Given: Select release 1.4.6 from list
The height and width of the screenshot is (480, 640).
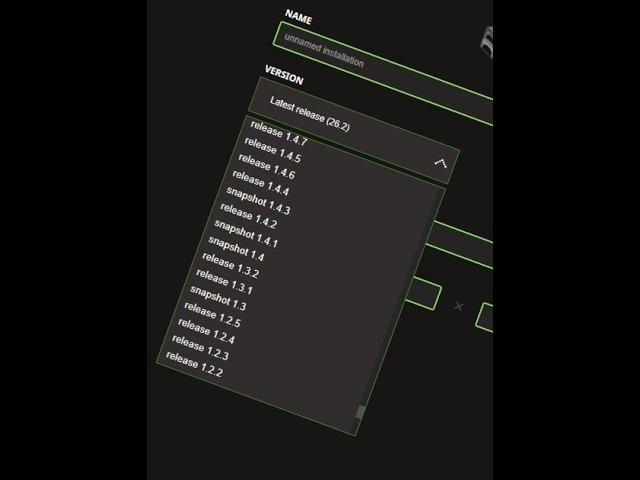Looking at the screenshot, I should pyautogui.click(x=267, y=167).
